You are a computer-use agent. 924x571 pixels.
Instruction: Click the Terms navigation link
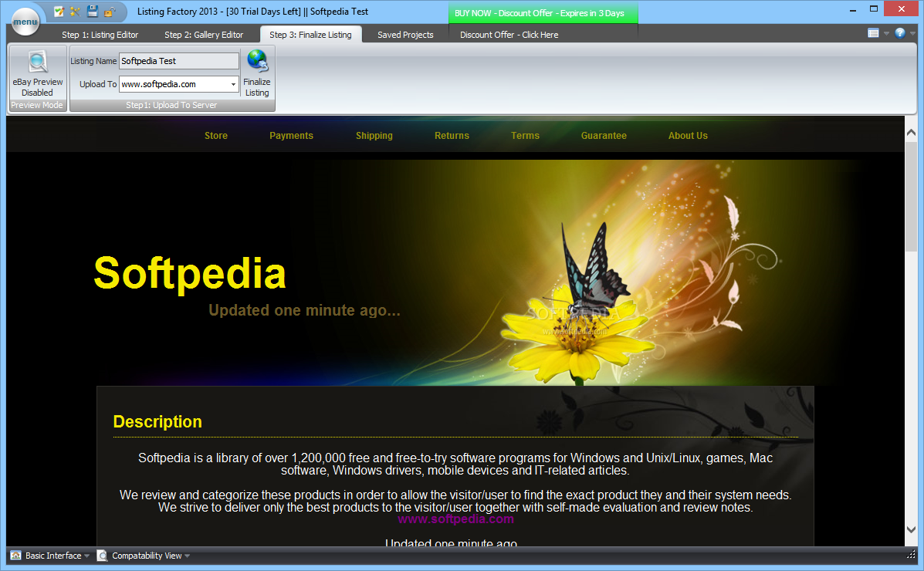pyautogui.click(x=525, y=136)
